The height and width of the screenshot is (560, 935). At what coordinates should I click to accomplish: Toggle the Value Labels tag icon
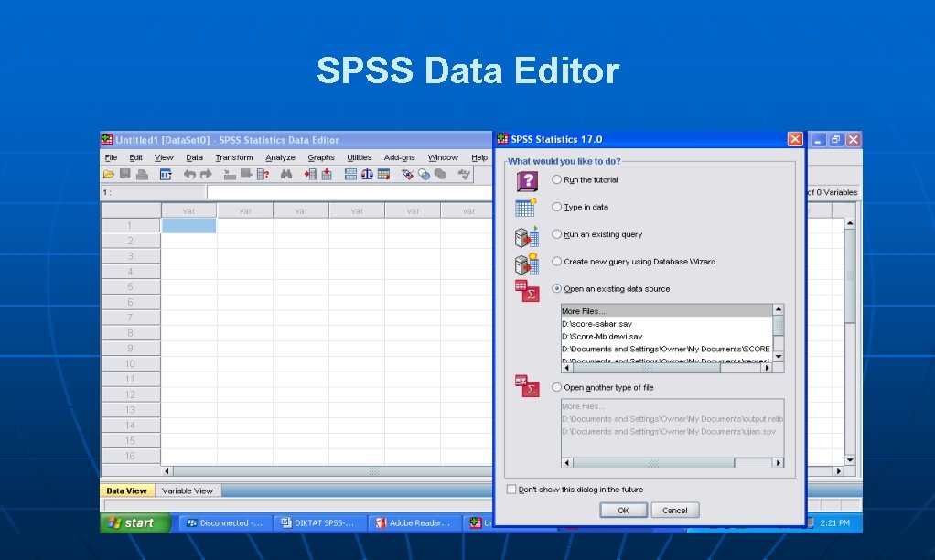tap(407, 174)
